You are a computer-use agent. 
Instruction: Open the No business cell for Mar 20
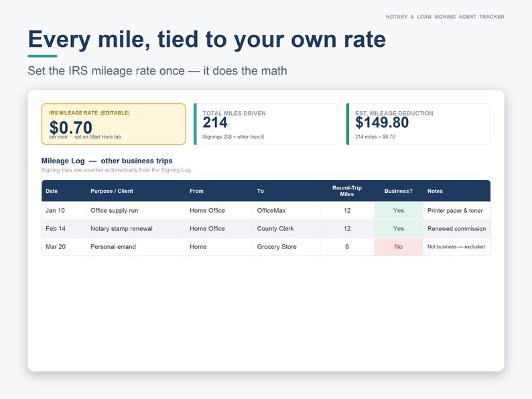point(399,247)
